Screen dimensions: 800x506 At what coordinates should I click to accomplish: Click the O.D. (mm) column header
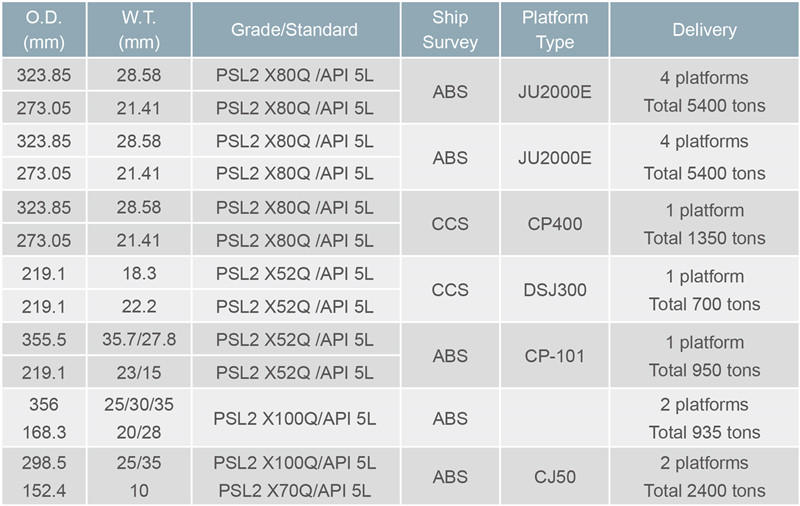pyautogui.click(x=44, y=30)
